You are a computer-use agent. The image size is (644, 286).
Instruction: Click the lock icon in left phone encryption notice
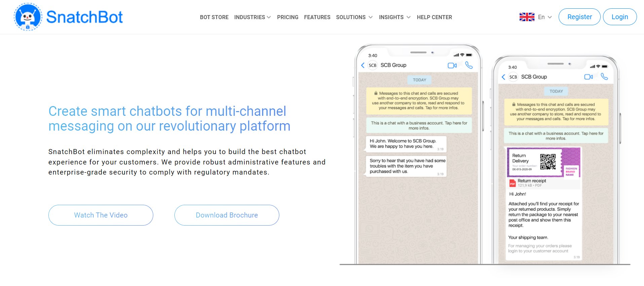pyautogui.click(x=376, y=93)
